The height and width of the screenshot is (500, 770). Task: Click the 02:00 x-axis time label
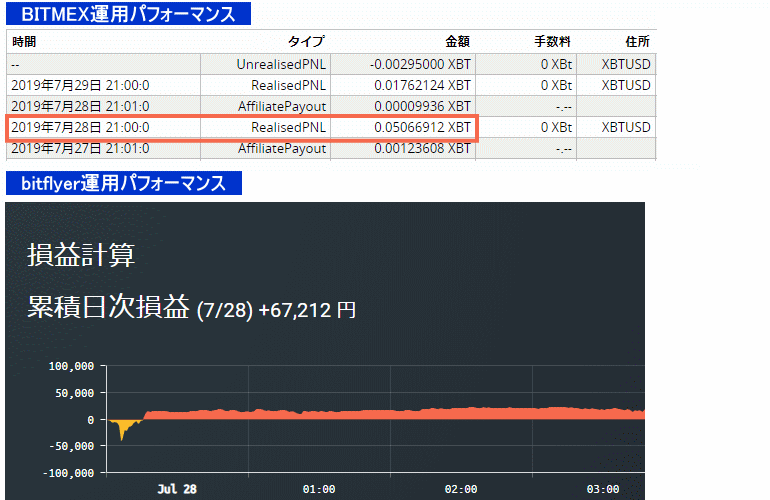[461, 489]
